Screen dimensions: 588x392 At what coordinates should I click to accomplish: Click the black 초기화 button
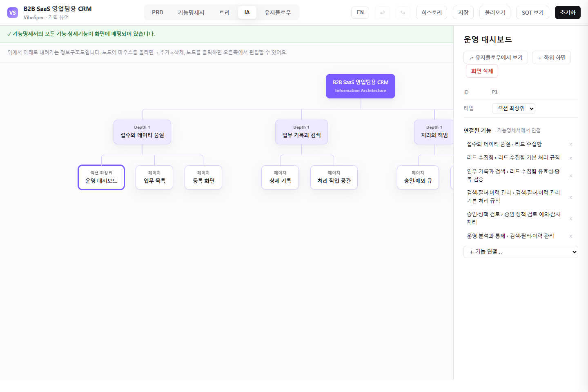coord(568,13)
